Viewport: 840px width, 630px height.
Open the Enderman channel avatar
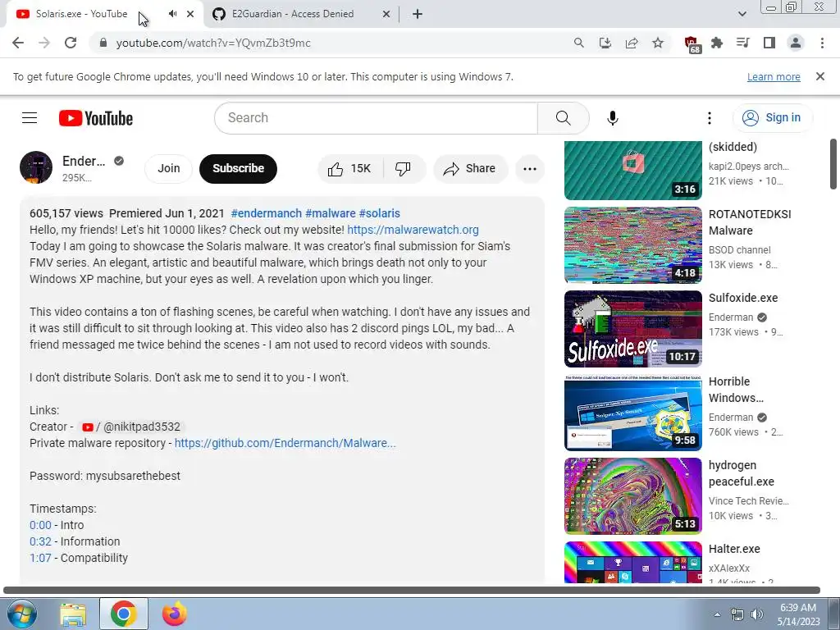click(36, 167)
